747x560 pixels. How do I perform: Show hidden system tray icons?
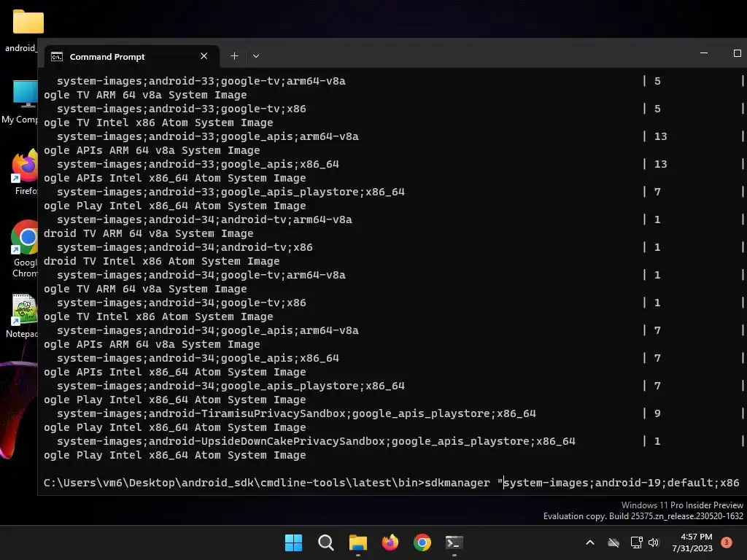point(589,542)
